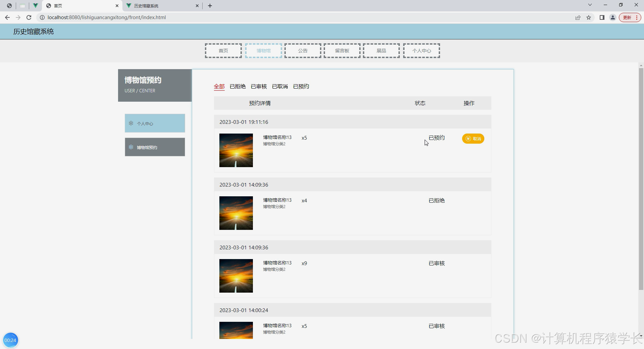The height and width of the screenshot is (349, 644).
Task: Open thumbnail of the 19:11:16 reservation
Action: 236,150
